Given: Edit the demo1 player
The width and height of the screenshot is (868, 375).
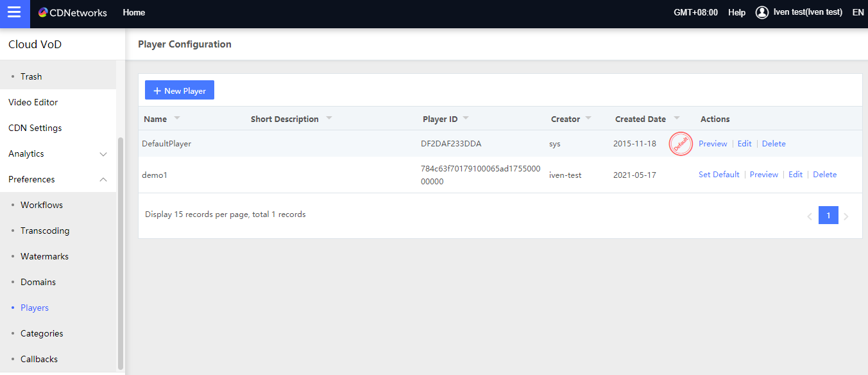Looking at the screenshot, I should (796, 175).
